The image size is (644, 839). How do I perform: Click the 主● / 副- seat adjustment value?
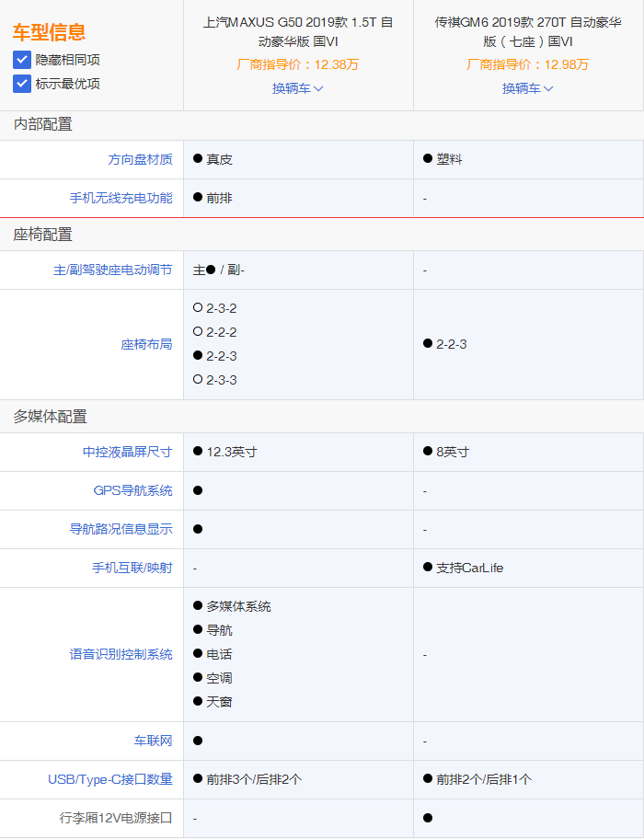pos(219,270)
